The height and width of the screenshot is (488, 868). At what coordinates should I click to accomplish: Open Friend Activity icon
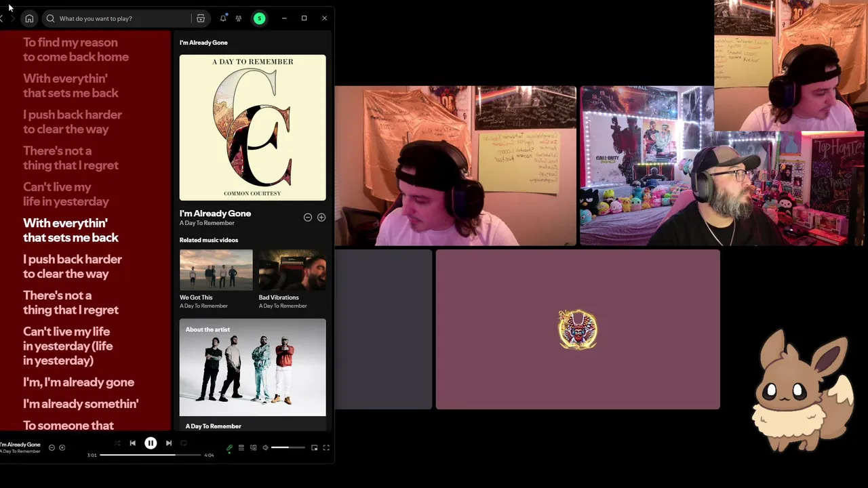(239, 18)
